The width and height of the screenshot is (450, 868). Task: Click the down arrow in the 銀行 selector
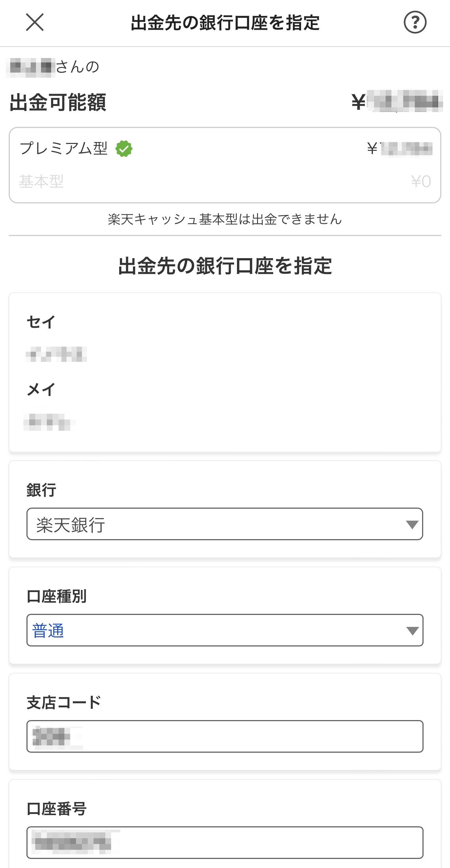coord(412,525)
